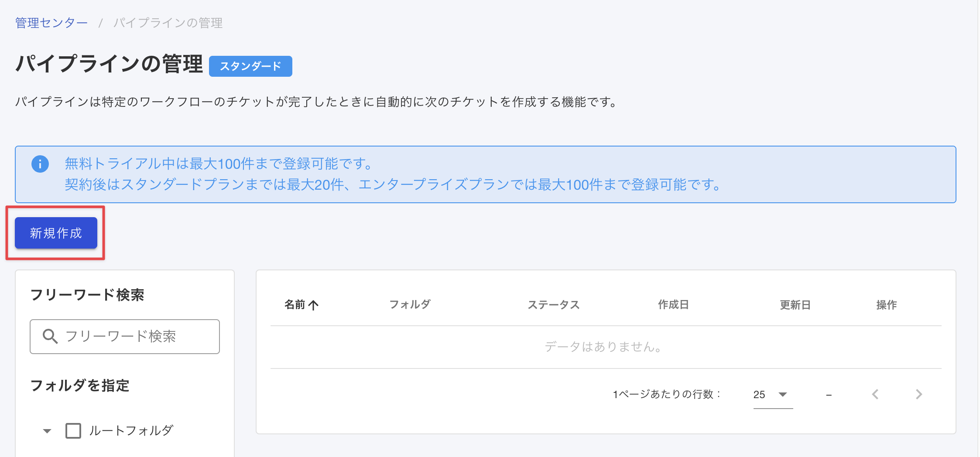
Task: Sort by the 作成日 column header
Action: click(x=674, y=305)
